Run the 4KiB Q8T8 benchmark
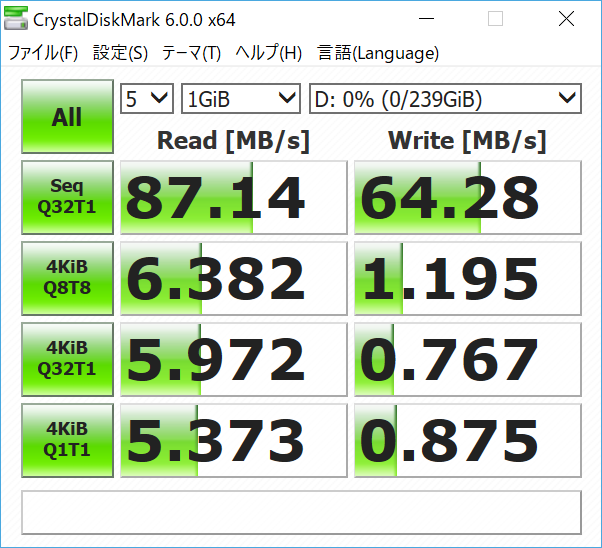Screen dimensions: 602x548 [x=67, y=278]
